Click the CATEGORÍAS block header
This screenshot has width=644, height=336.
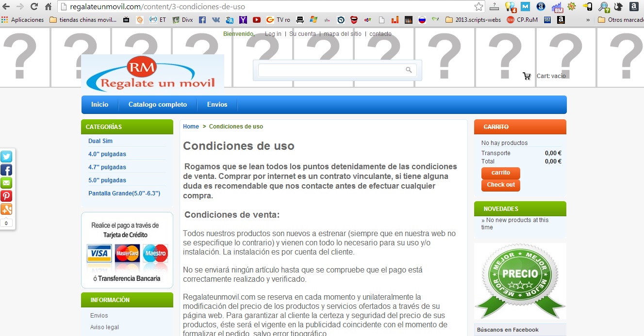click(127, 127)
